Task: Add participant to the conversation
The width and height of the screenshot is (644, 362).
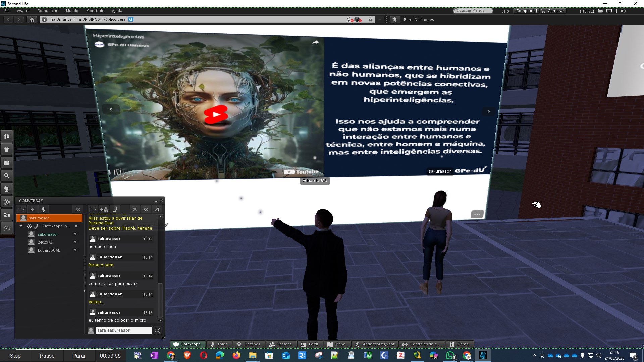Action: pos(104,209)
